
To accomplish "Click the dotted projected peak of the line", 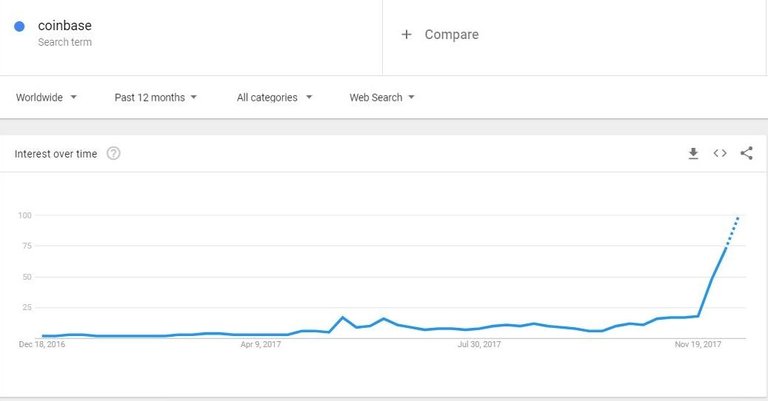I will (x=732, y=232).
